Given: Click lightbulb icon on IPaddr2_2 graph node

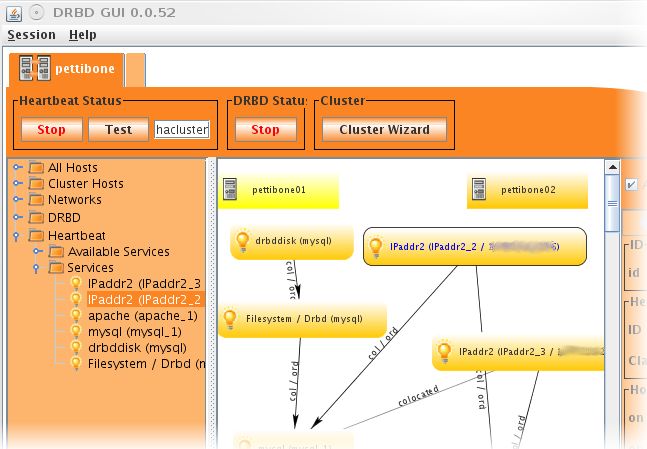Looking at the screenshot, I should coord(376,246).
